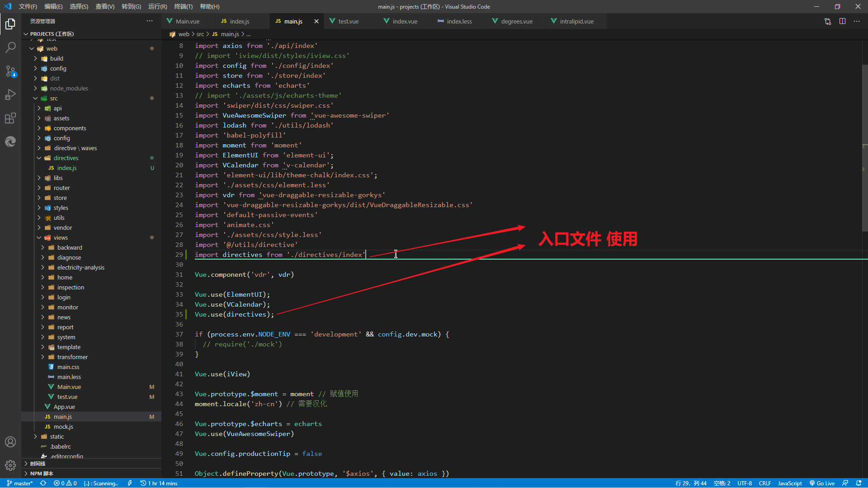Click line number 35 in gutter
The image size is (868, 488).
(x=179, y=314)
